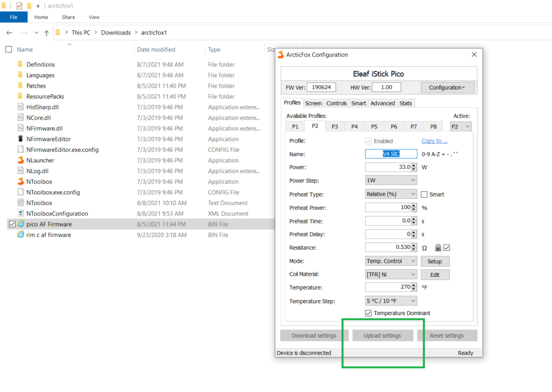The width and height of the screenshot is (552, 392).
Task: Click the HidSharp.dll file icon
Action: tap(20, 107)
